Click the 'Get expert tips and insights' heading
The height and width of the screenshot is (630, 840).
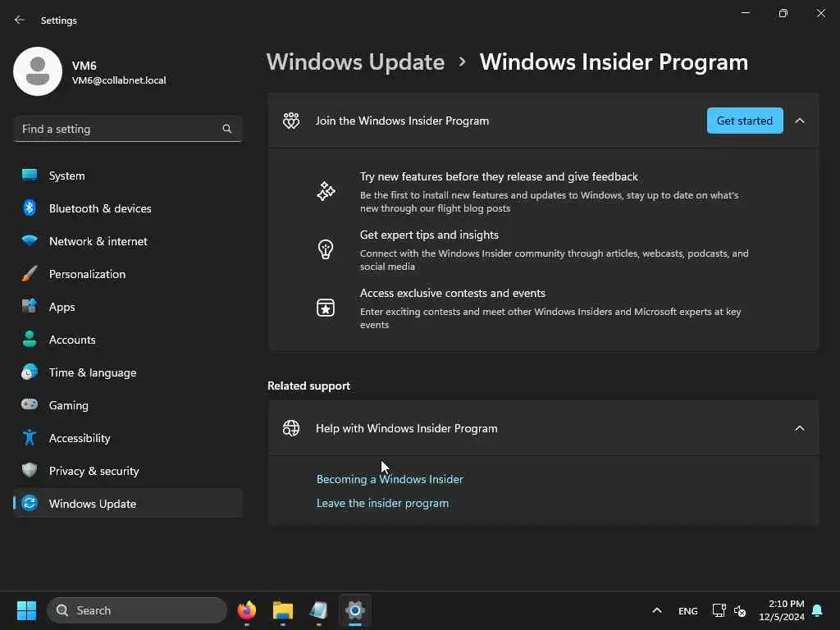[x=429, y=235]
